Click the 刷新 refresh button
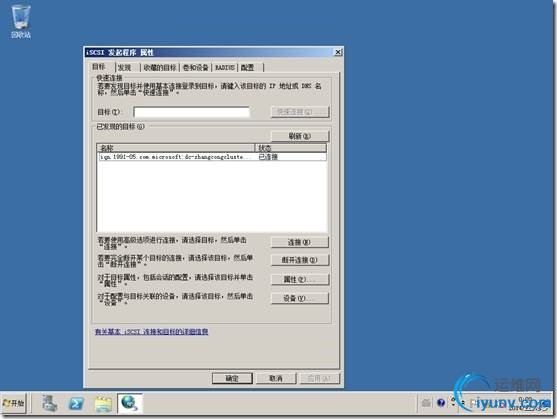557x419 pixels. point(300,136)
